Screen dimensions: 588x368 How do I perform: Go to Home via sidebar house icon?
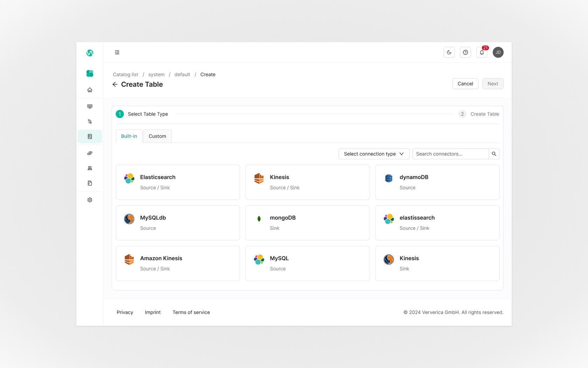point(90,90)
